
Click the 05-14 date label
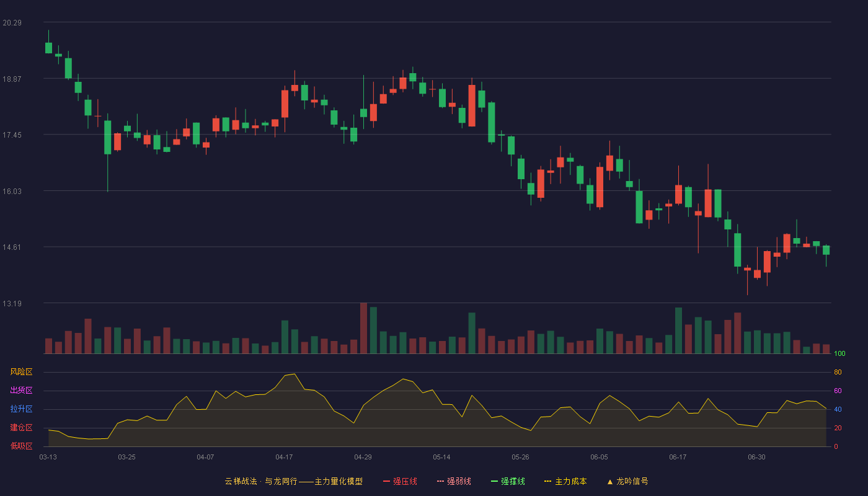[x=441, y=457]
